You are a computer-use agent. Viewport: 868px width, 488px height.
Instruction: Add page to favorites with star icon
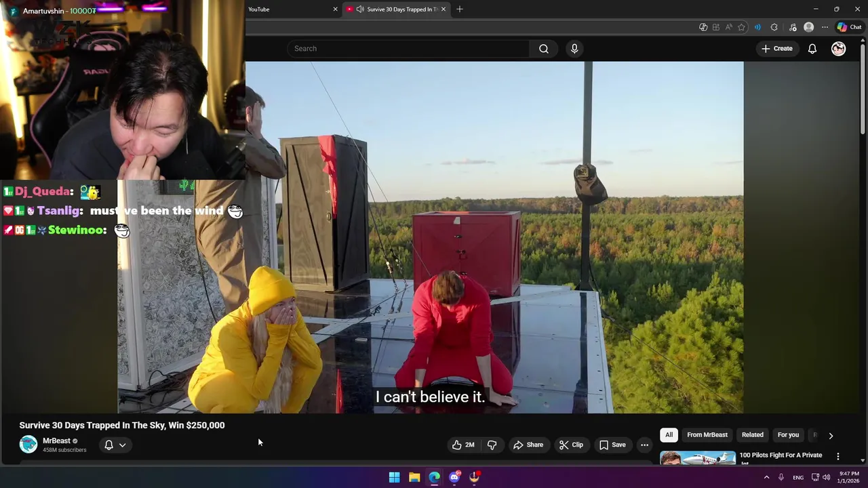coord(742,27)
